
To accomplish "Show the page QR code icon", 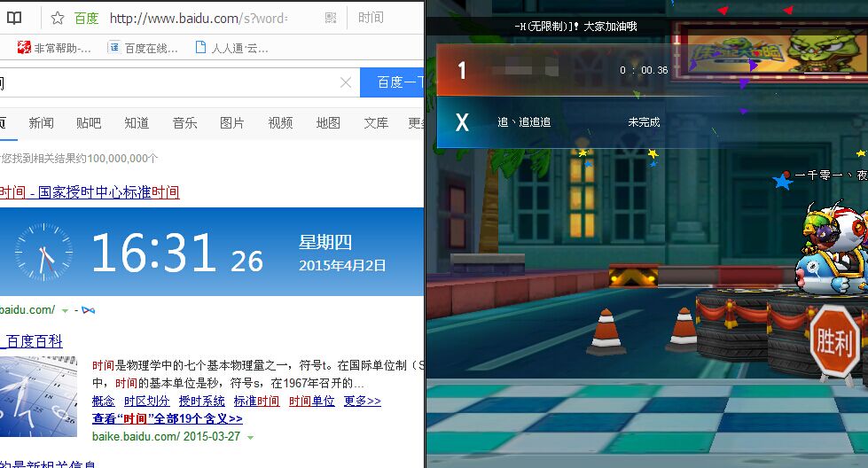I will pos(331,19).
